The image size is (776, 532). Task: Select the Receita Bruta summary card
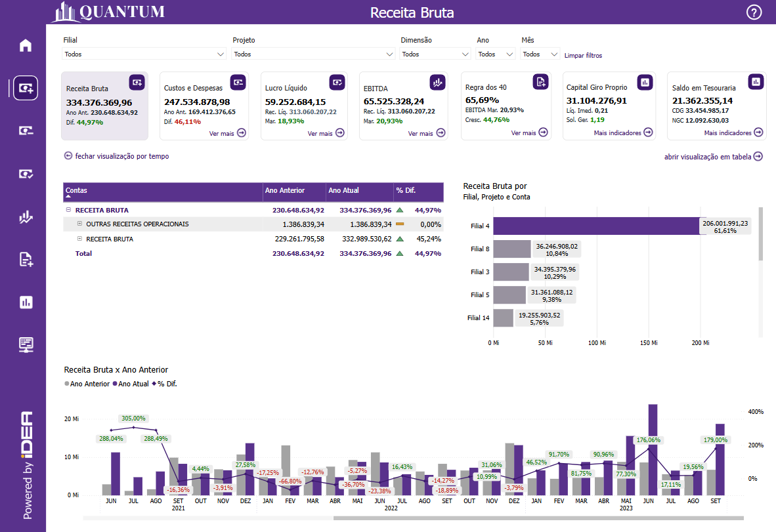pyautogui.click(x=104, y=106)
